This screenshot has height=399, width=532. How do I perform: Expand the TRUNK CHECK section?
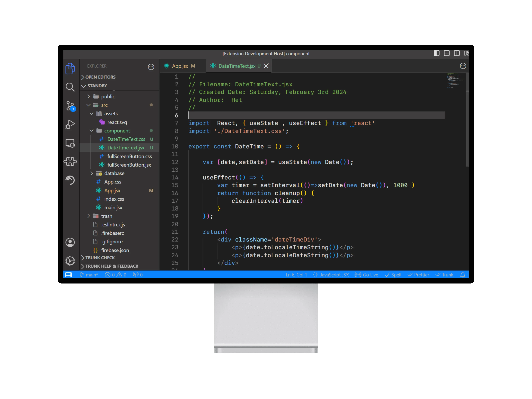(x=100, y=258)
